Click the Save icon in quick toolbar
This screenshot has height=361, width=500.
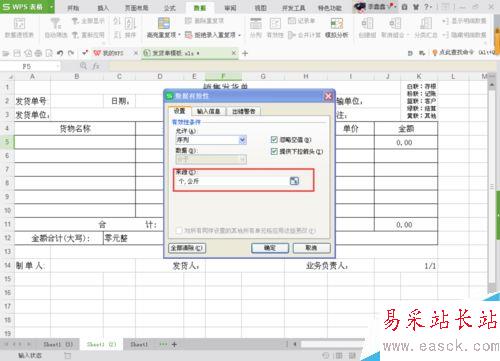[x=17, y=53]
